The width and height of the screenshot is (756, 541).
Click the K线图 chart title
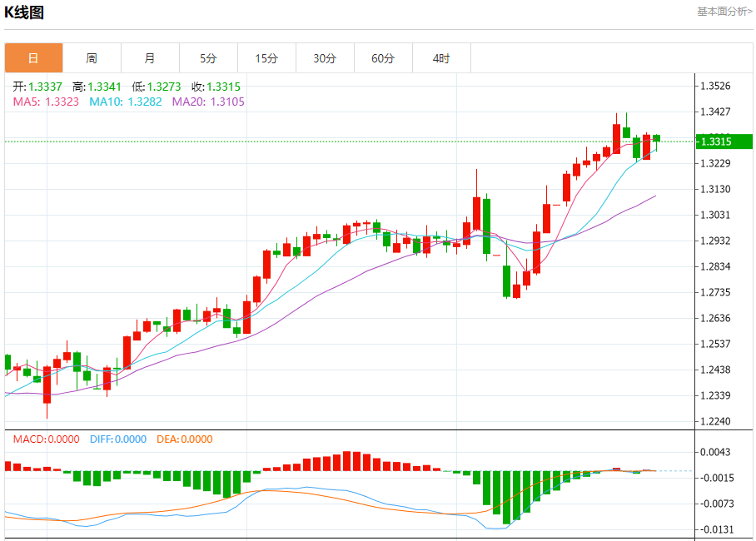tap(24, 12)
